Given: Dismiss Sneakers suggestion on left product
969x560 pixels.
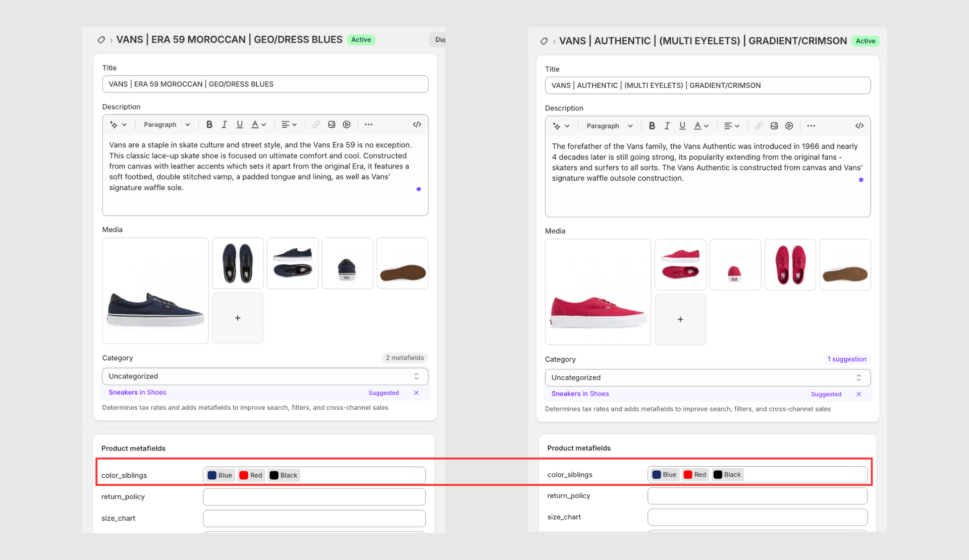Looking at the screenshot, I should 416,393.
